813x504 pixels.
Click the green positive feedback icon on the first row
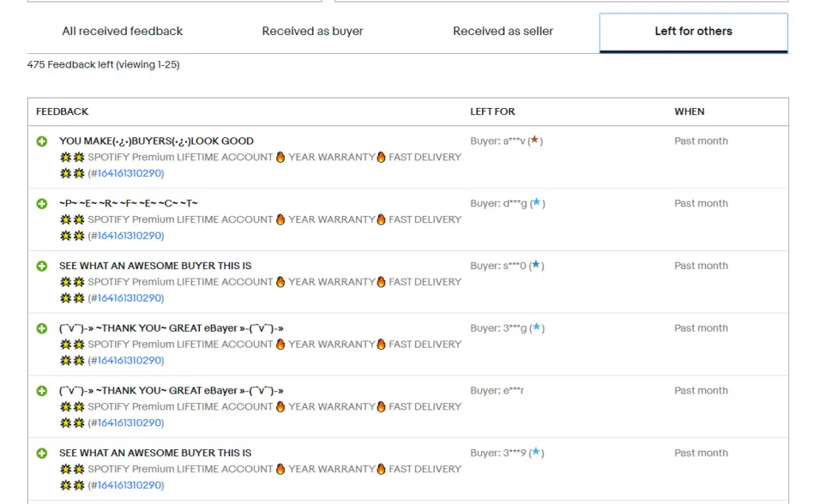42,140
